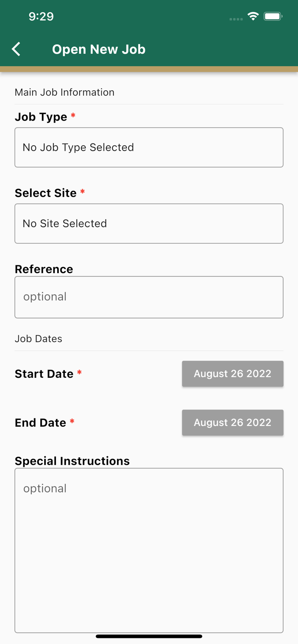Tap the battery indicator icon

click(x=273, y=16)
